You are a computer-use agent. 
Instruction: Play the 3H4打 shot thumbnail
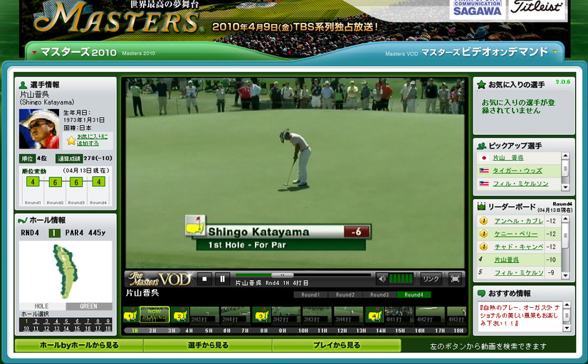(x=348, y=314)
